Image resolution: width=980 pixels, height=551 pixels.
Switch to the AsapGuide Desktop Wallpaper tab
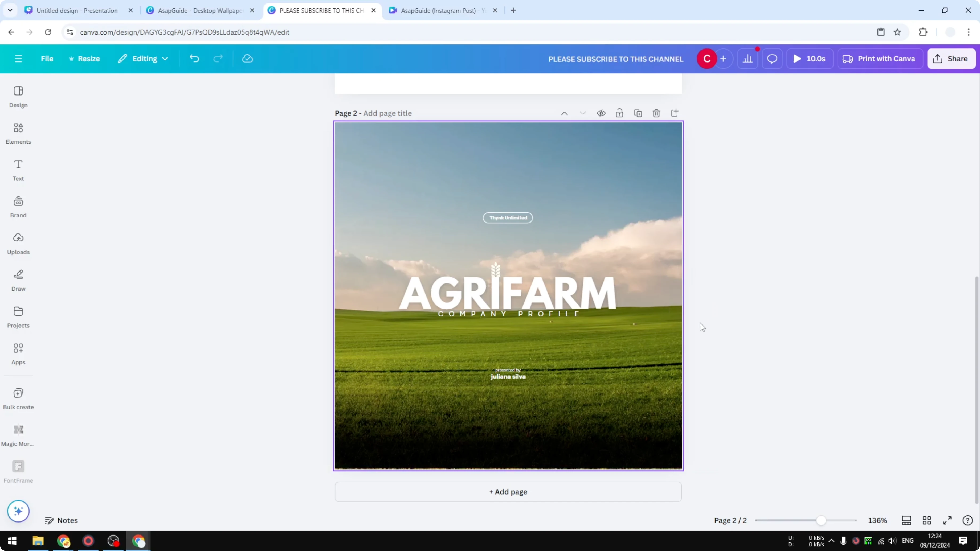(x=198, y=10)
